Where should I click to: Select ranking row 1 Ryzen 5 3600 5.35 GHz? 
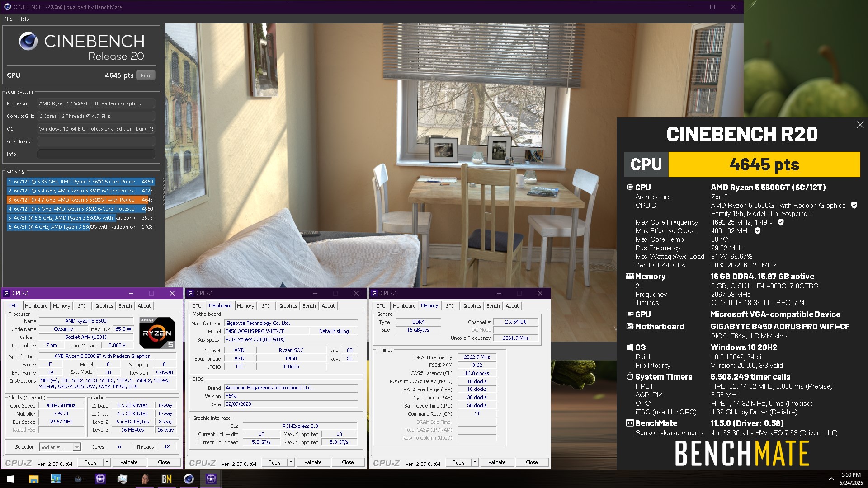[80, 182]
